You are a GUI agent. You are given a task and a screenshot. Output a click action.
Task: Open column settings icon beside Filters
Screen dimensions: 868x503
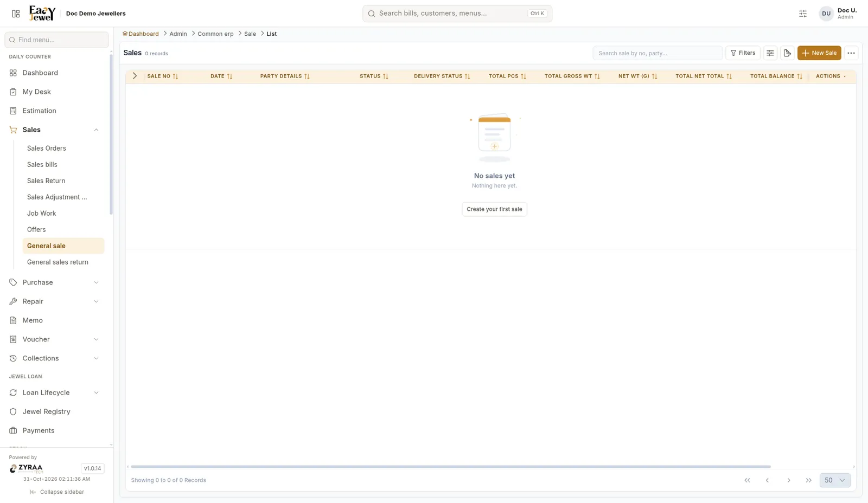770,53
